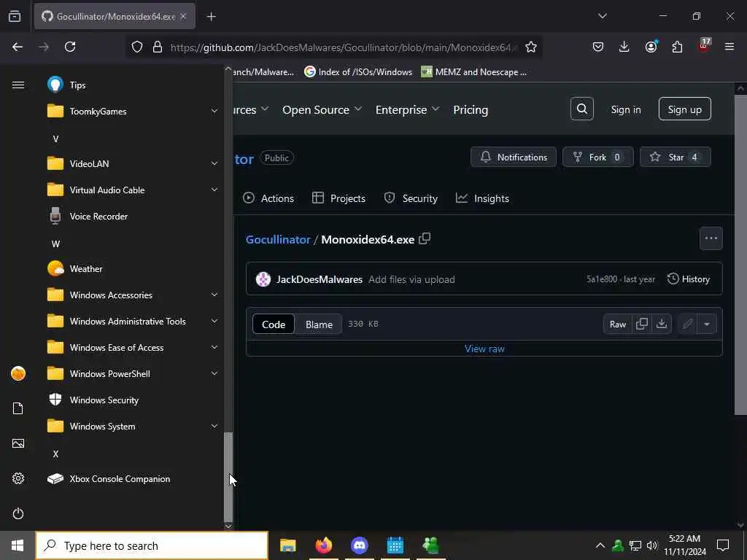Expand the Virtual Audio Cable folder
This screenshot has width=747, height=560.
click(133, 190)
